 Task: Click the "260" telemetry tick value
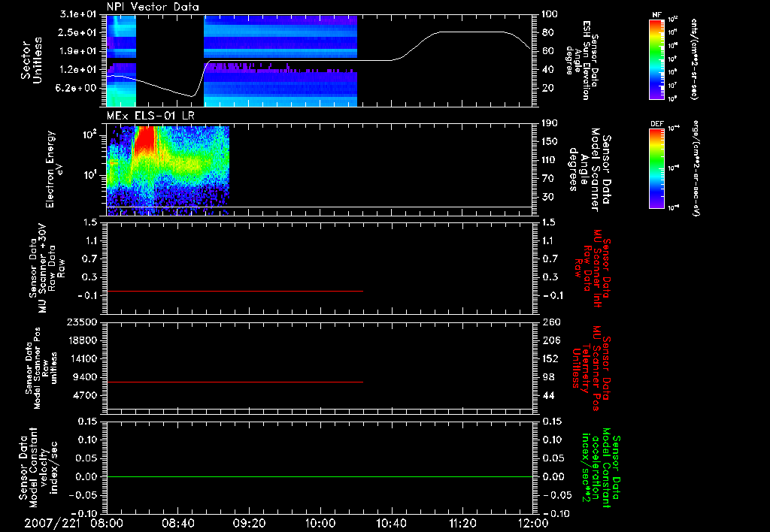[550, 322]
